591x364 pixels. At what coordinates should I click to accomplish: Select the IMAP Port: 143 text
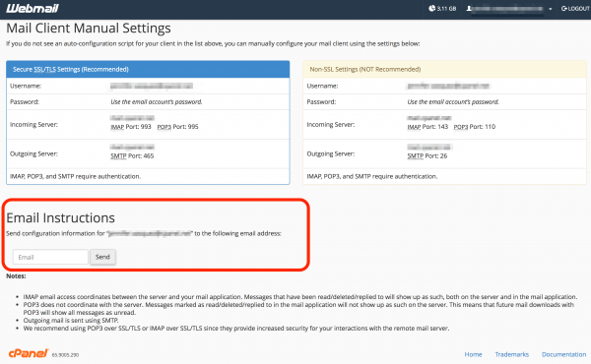point(427,127)
